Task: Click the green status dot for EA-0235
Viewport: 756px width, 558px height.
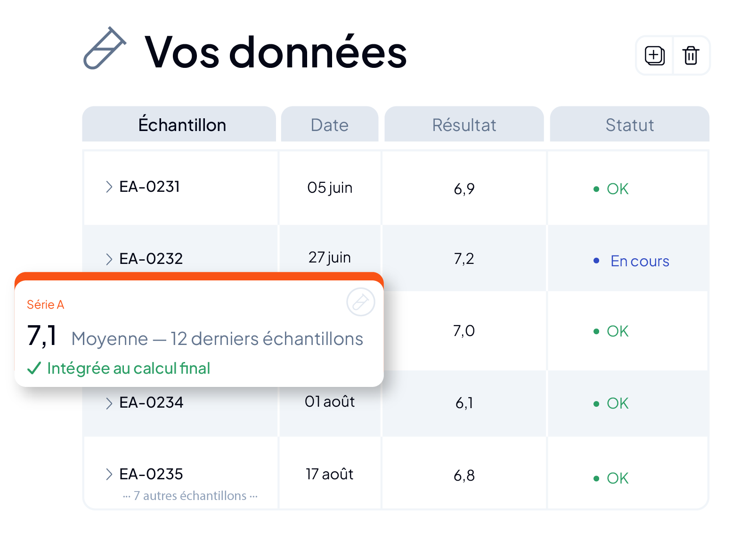Action: click(596, 478)
